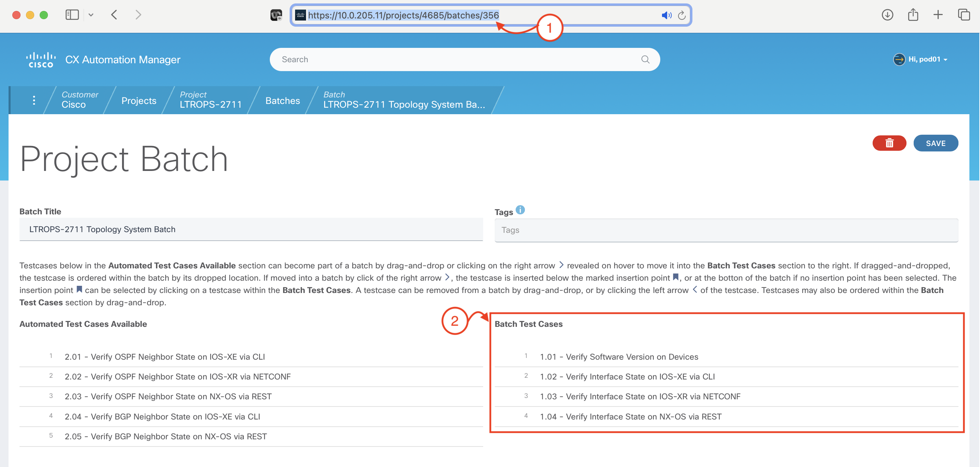Click the browser reload page icon
Viewport: 980px width, 467px height.
click(x=681, y=15)
